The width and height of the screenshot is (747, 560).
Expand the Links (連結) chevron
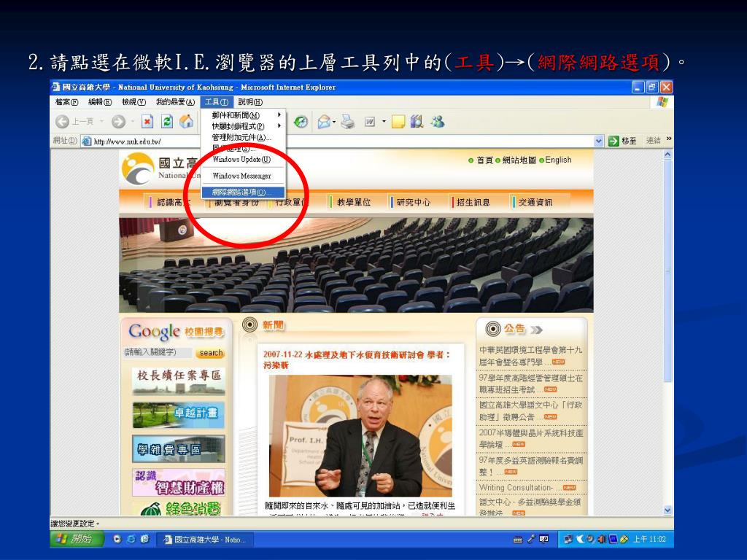[669, 139]
